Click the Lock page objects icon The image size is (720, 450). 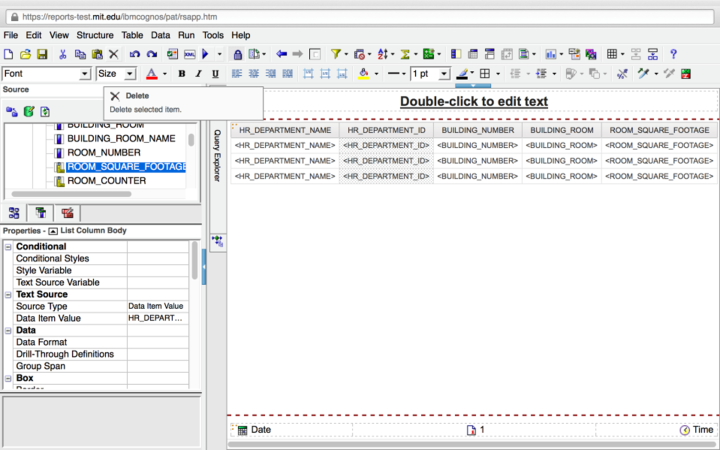tap(237, 54)
